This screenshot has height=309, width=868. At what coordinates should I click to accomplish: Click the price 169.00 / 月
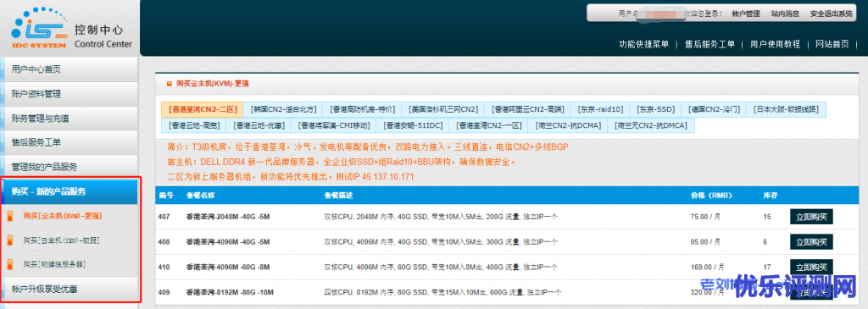tap(708, 267)
